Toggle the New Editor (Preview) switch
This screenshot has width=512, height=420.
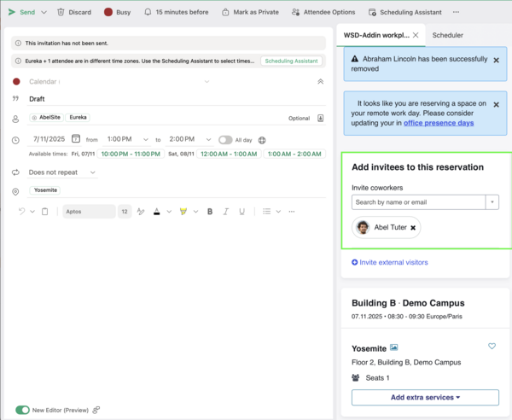(x=22, y=410)
